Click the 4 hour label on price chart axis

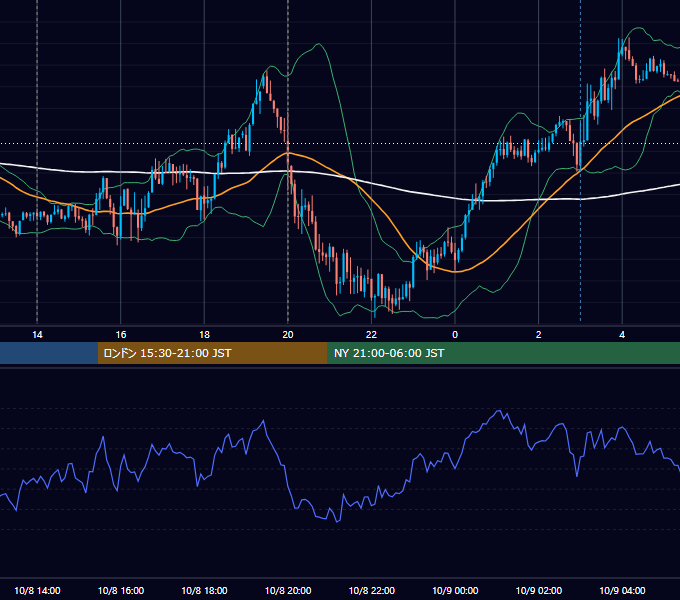(x=622, y=335)
